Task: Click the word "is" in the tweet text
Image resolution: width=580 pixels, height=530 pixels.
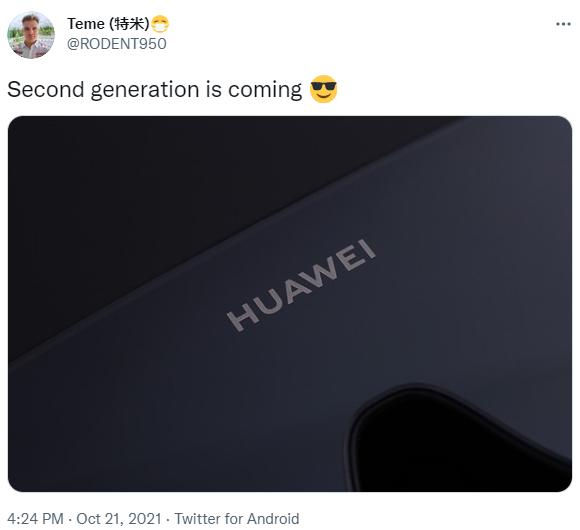Action: click(213, 90)
